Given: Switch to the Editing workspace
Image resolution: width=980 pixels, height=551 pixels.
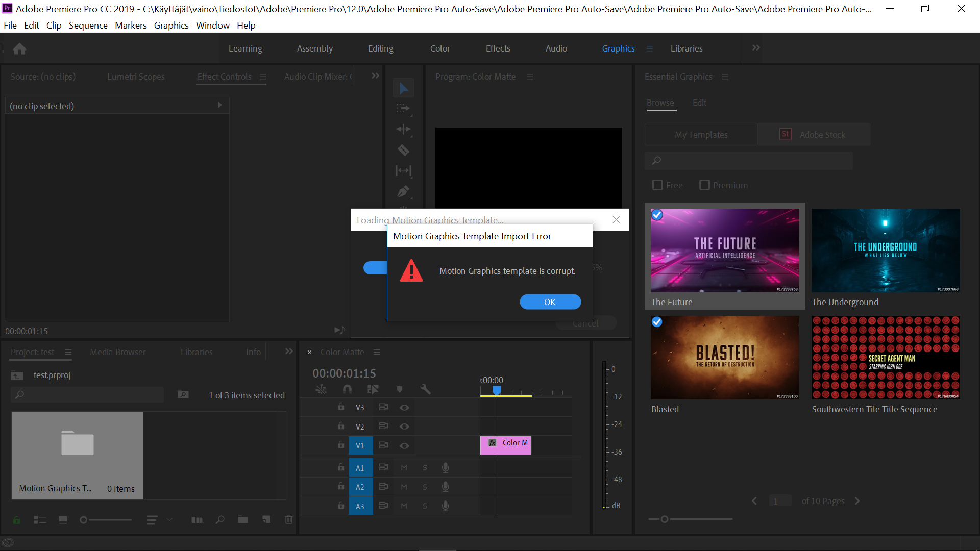Looking at the screenshot, I should [x=381, y=48].
